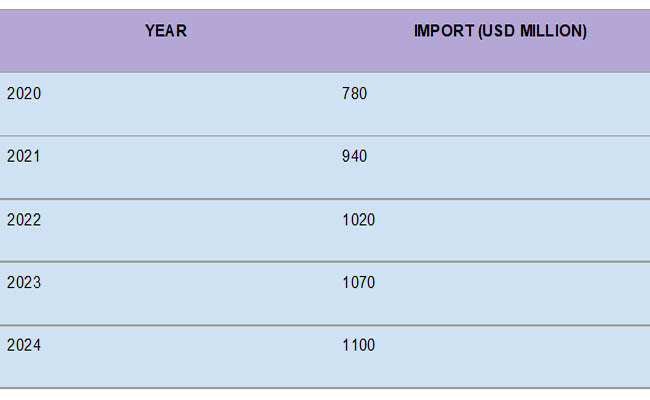Click the border below the header row

(x=325, y=73)
